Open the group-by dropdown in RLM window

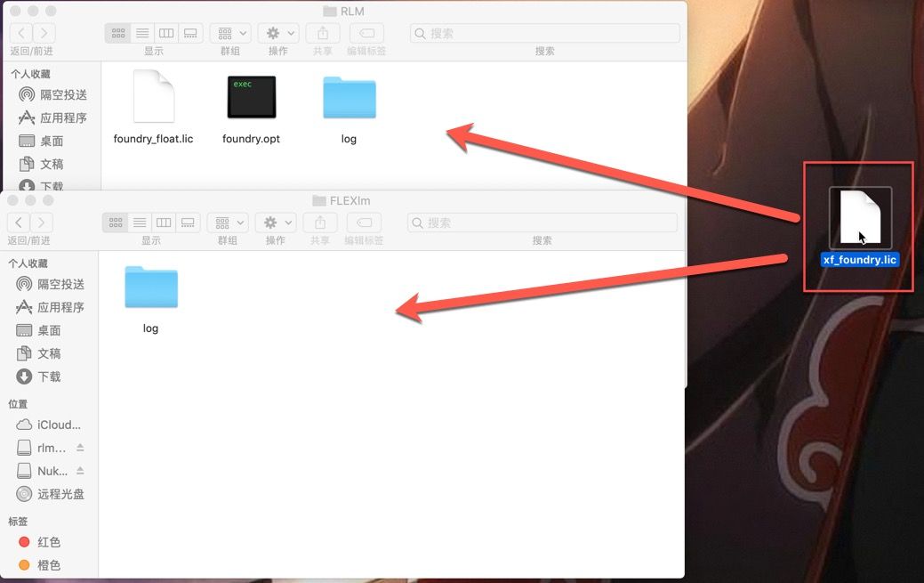coord(231,33)
